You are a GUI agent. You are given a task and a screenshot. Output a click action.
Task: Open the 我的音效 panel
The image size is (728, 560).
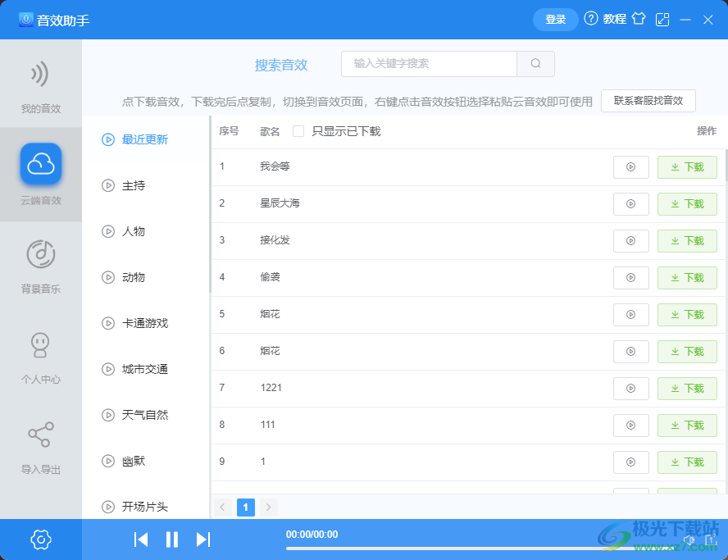[x=41, y=84]
